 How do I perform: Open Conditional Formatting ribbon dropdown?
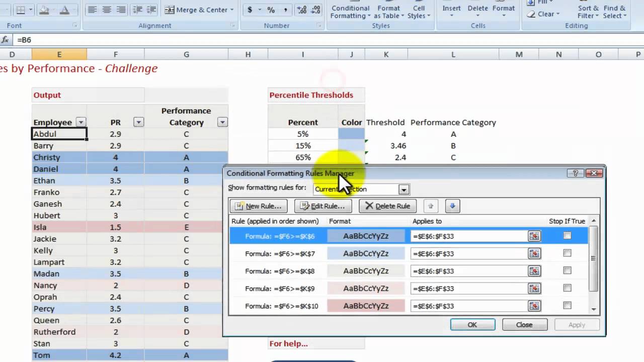(350, 12)
